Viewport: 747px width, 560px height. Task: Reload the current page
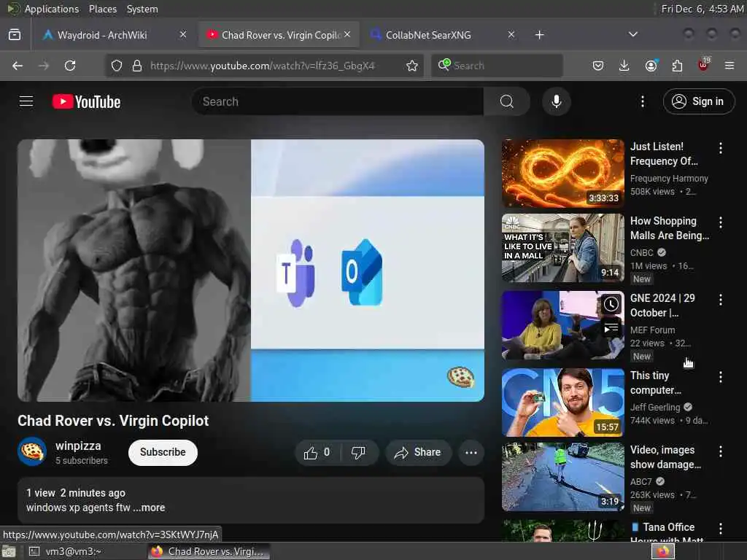pyautogui.click(x=70, y=66)
